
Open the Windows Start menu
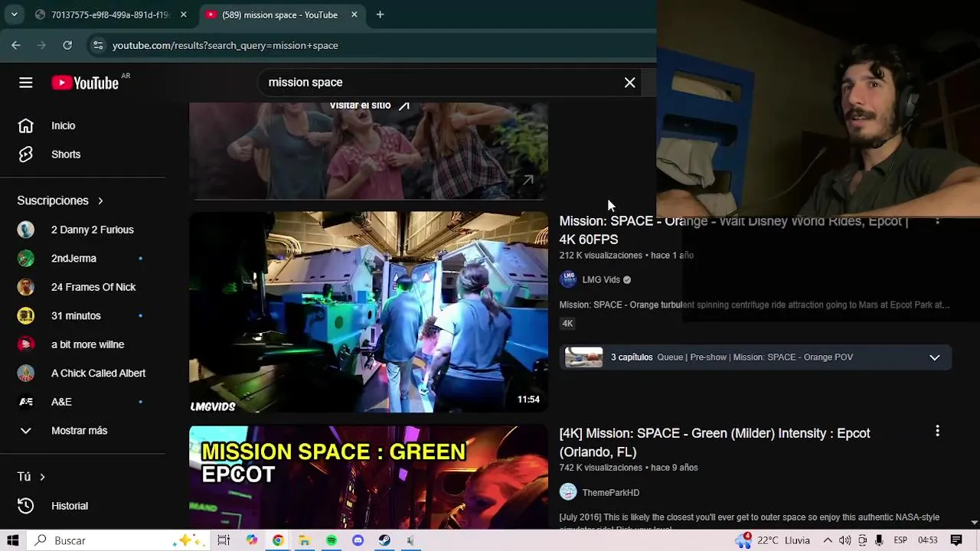(12, 540)
